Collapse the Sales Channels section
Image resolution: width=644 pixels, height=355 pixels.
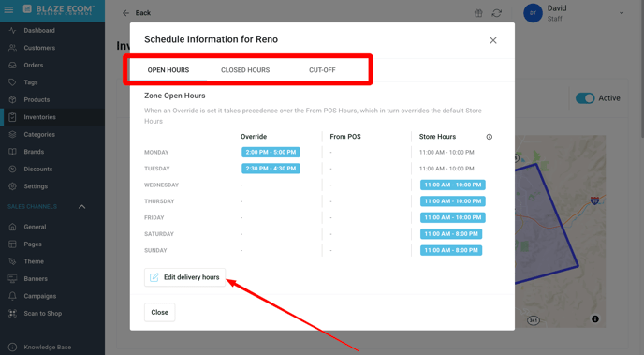(x=81, y=207)
